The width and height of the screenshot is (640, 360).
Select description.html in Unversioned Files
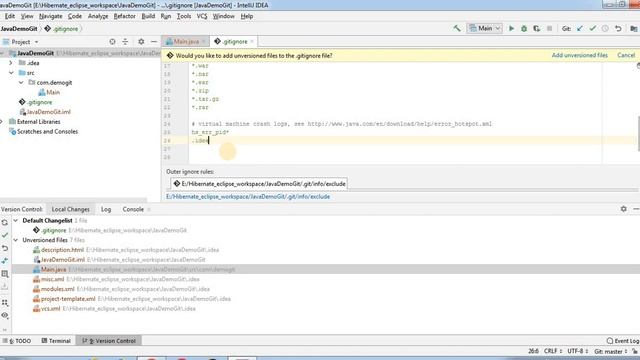(58, 250)
